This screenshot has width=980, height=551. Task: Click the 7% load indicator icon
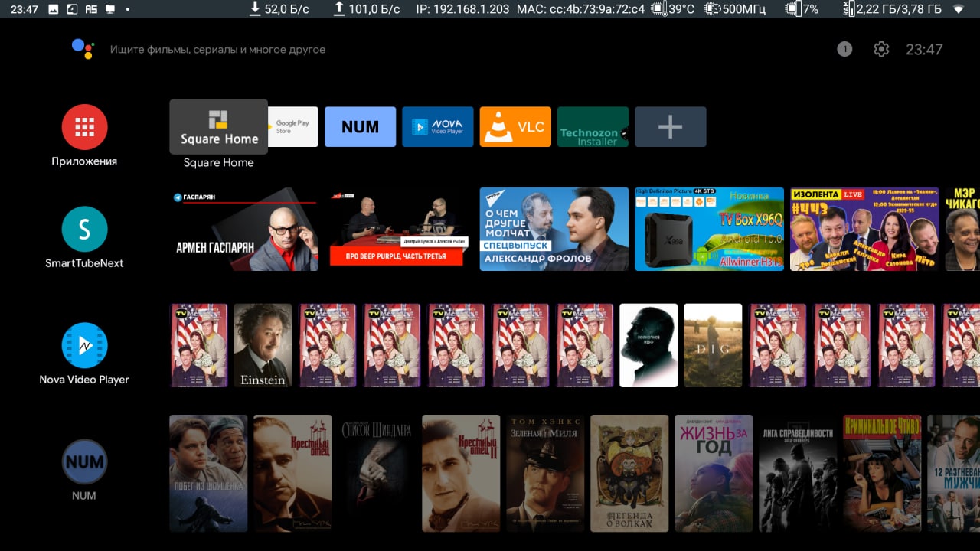[x=793, y=9]
